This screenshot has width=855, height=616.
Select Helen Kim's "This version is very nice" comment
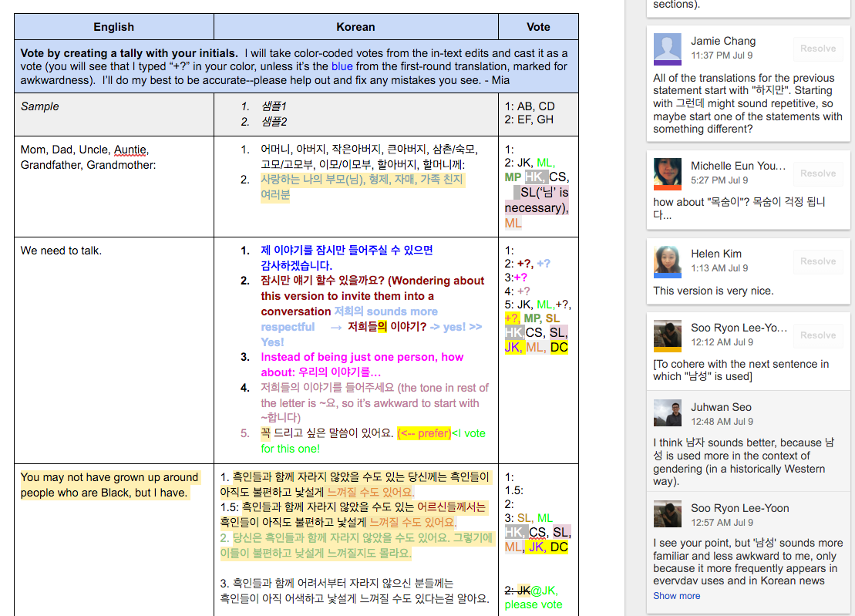tap(713, 291)
